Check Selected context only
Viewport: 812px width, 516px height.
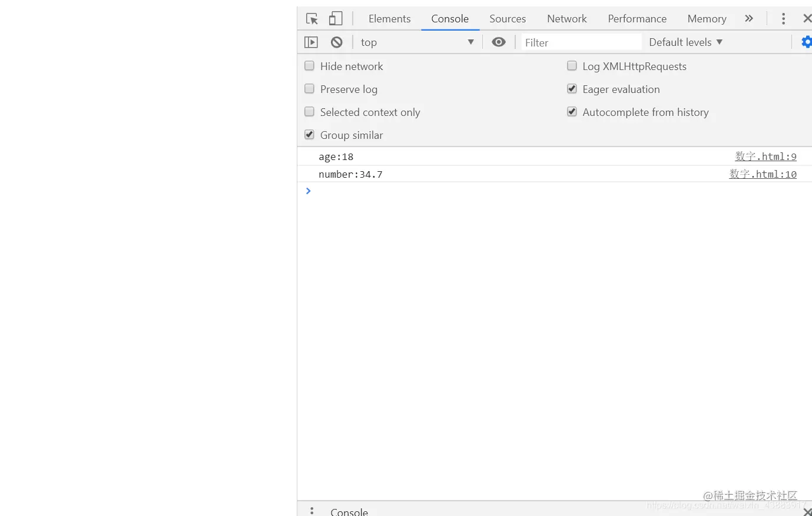click(x=309, y=112)
